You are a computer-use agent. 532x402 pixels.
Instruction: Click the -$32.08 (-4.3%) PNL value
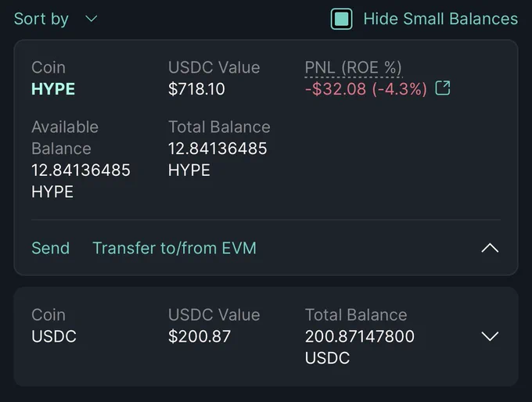(366, 89)
